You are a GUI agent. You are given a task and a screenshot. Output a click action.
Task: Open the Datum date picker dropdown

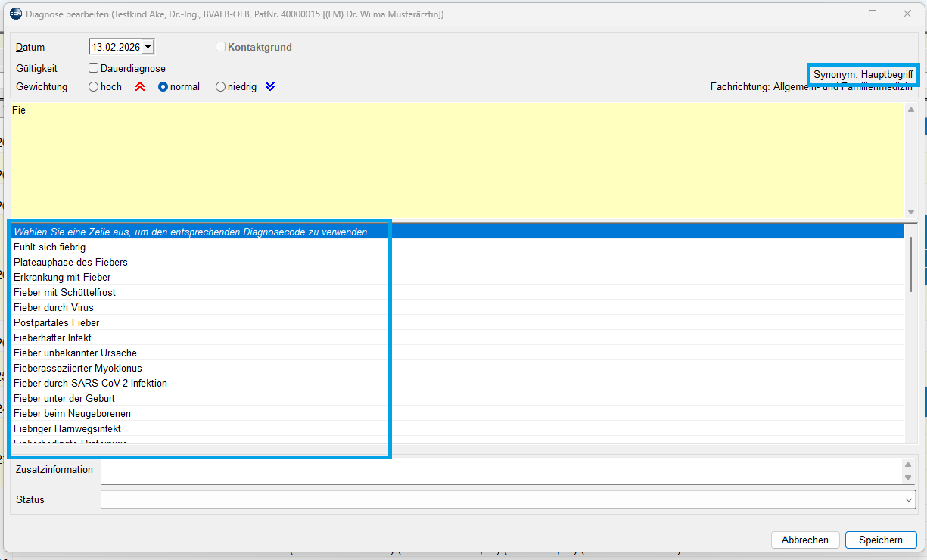tap(148, 47)
